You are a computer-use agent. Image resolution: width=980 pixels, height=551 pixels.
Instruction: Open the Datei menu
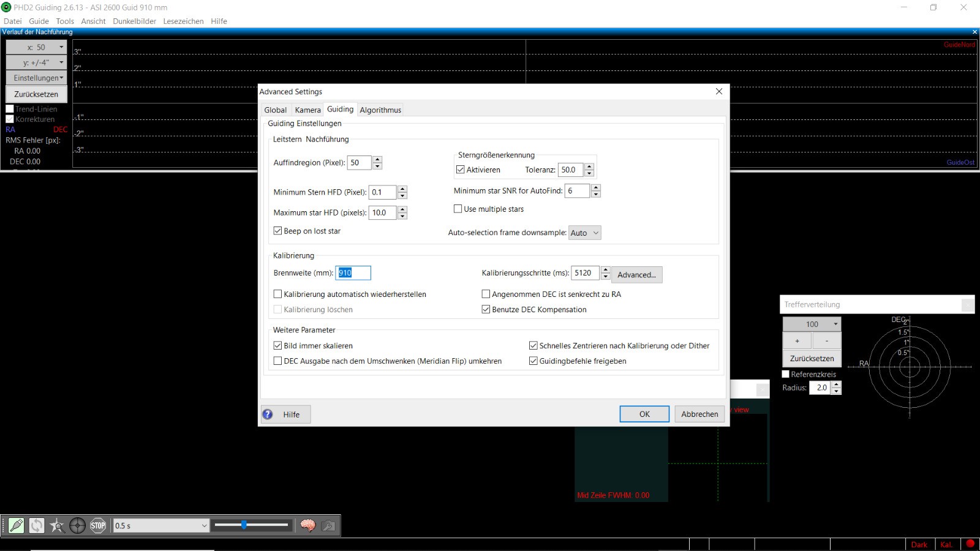point(13,21)
